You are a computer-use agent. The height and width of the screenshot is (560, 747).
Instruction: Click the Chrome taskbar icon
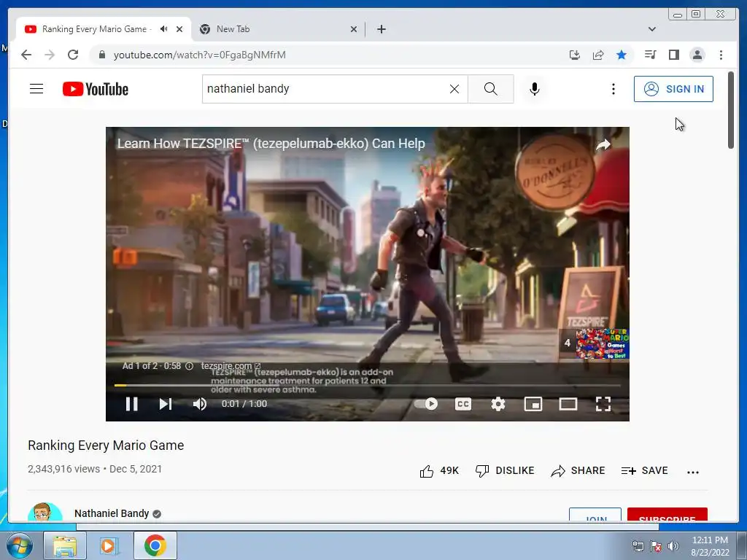coord(155,545)
